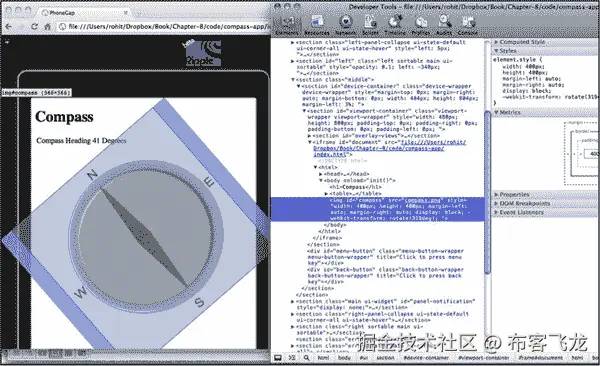The height and width of the screenshot is (366, 600).
Task: Select the PhoneGap browser tab
Action: tap(84, 13)
